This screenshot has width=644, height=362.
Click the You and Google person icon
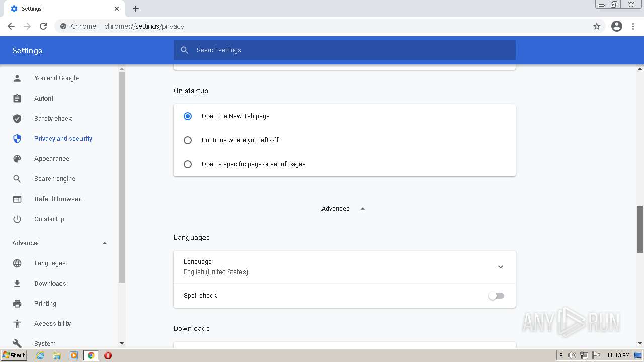[x=17, y=78]
